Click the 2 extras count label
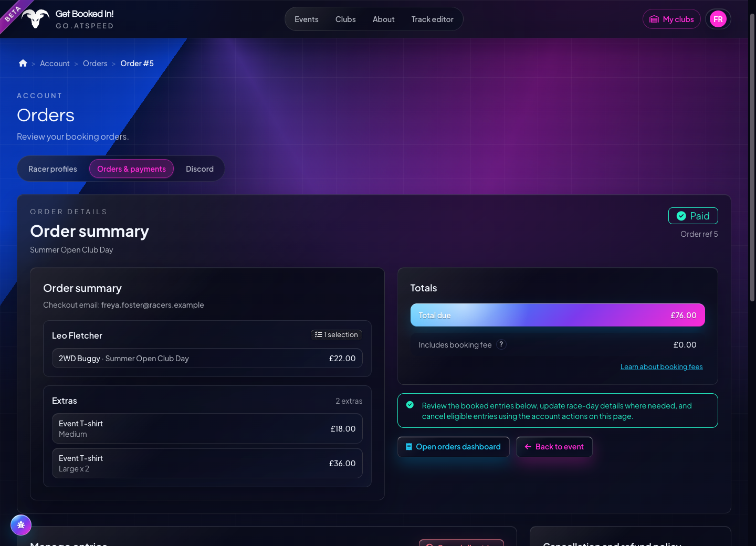The image size is (756, 546). (349, 401)
